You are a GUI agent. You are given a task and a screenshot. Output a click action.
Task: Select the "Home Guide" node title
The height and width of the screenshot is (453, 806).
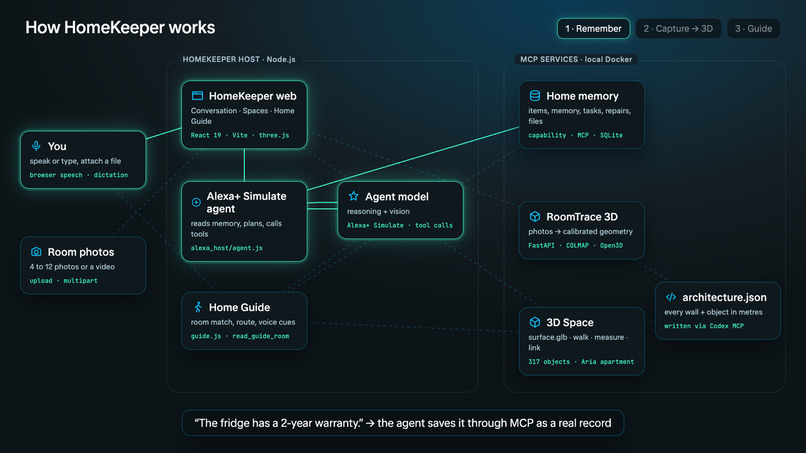(x=239, y=307)
